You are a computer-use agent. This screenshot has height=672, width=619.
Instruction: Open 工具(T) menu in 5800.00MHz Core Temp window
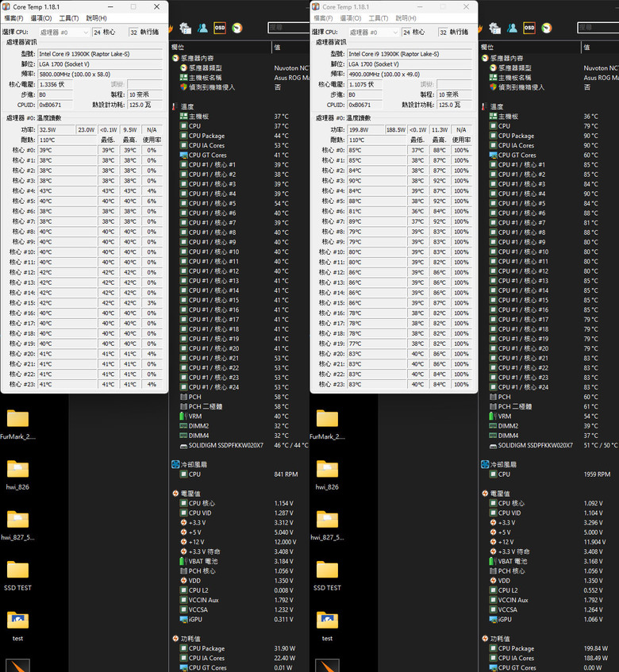(x=68, y=18)
